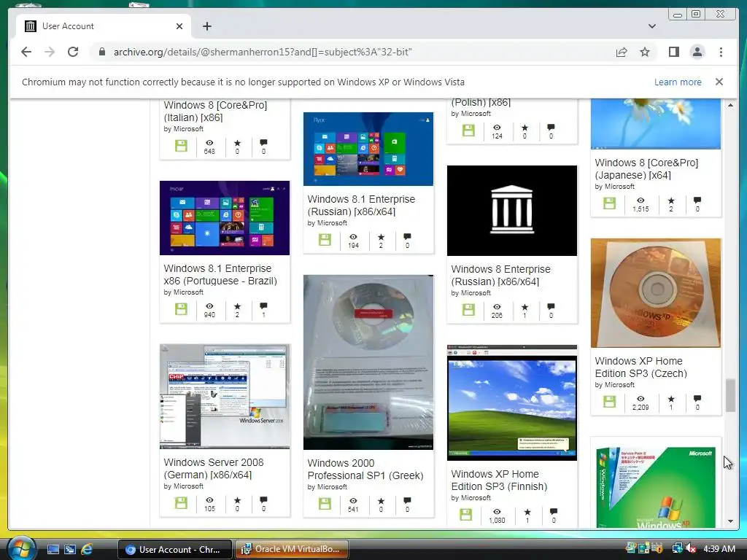
Task: Click comment bubble on Windows XP Czech card
Action: 697,398
